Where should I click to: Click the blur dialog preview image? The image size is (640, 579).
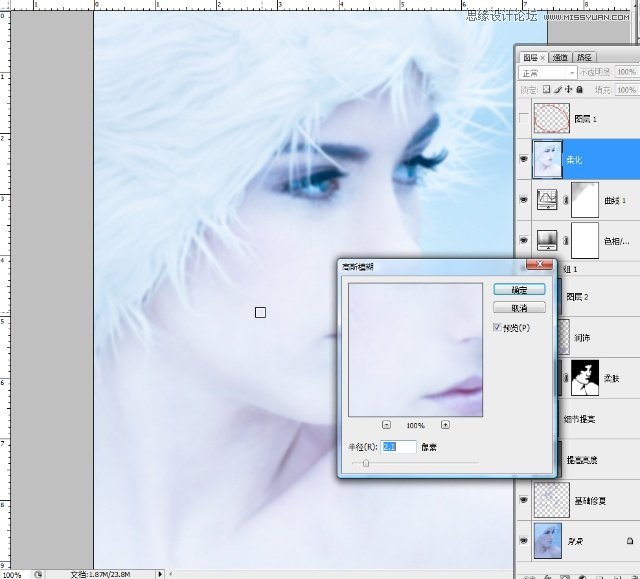coord(415,350)
